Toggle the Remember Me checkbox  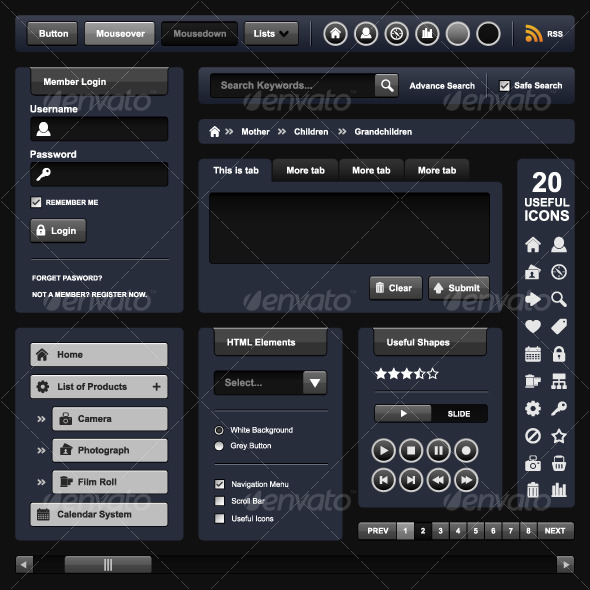pyautogui.click(x=36, y=202)
